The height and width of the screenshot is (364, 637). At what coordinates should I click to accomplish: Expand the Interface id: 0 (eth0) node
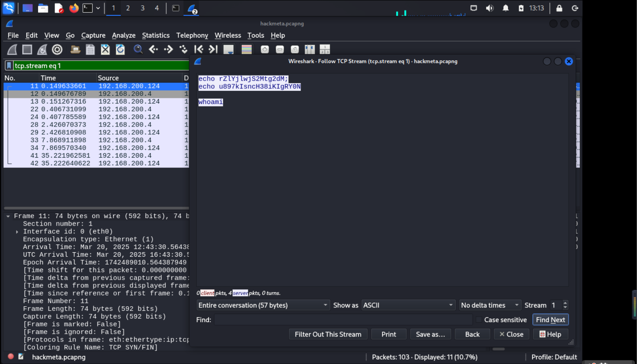coord(17,232)
